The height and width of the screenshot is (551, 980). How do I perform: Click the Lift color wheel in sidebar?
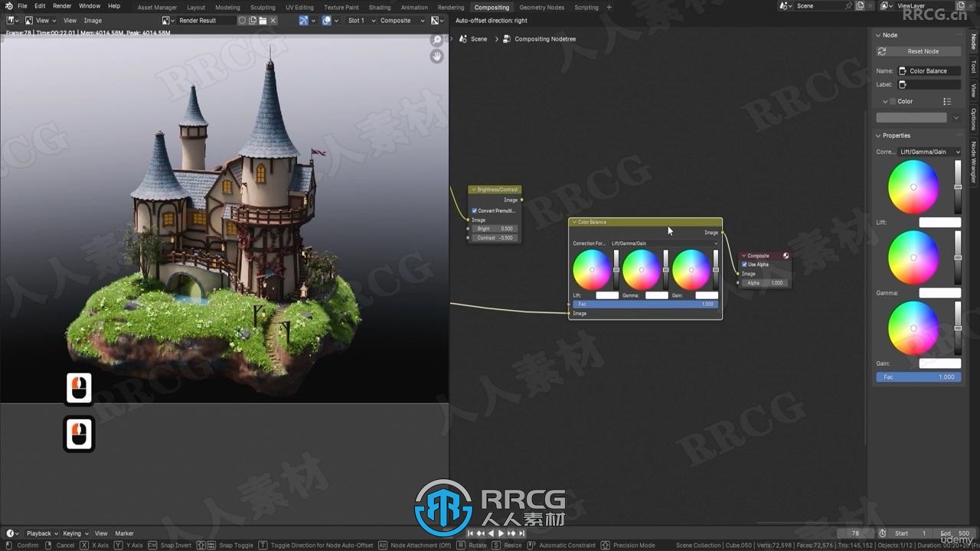tap(913, 187)
